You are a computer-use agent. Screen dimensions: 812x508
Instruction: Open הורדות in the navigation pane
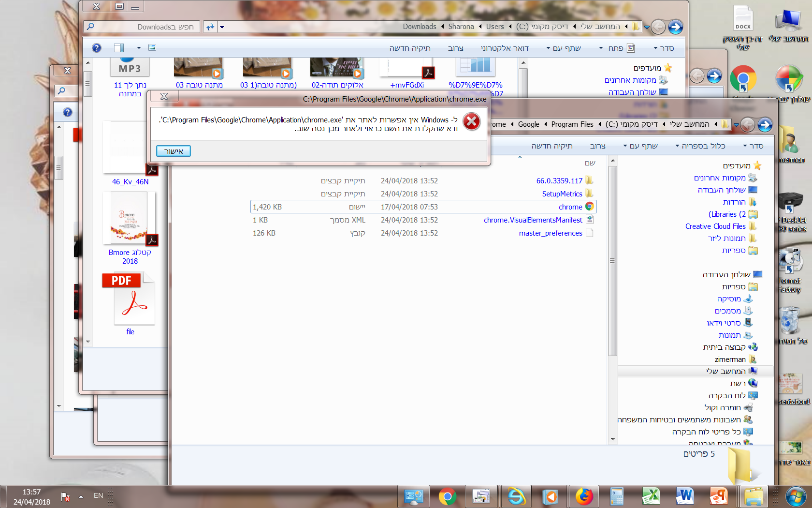(739, 202)
